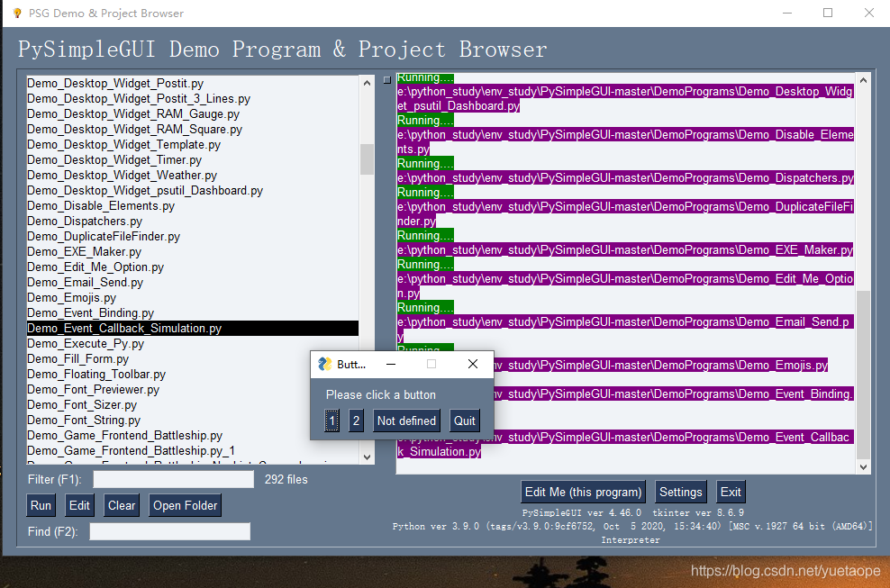Focus the Find (F2) input field
This screenshot has height=588, width=890.
point(169,531)
